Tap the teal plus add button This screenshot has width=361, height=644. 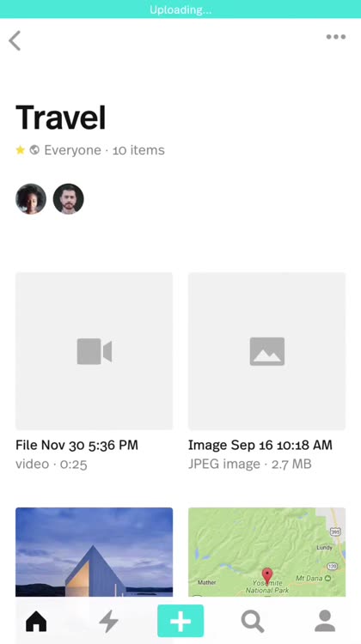(x=180, y=621)
